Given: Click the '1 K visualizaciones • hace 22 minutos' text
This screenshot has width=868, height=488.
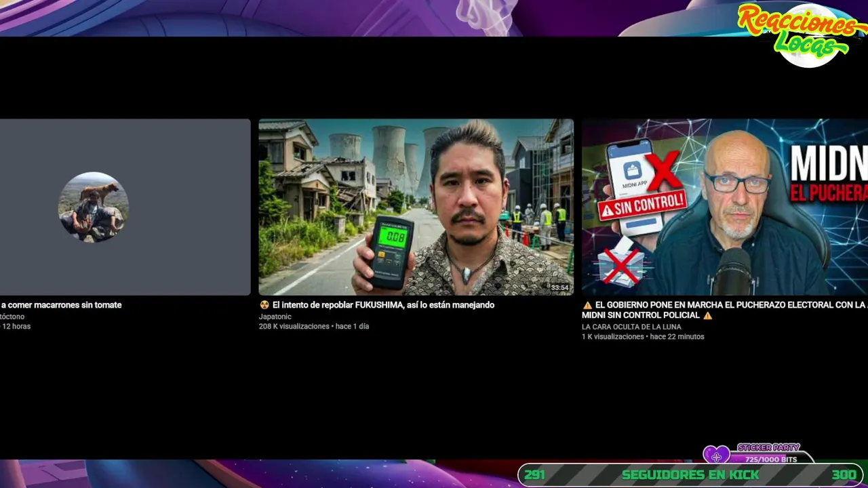Looking at the screenshot, I should tap(643, 336).
